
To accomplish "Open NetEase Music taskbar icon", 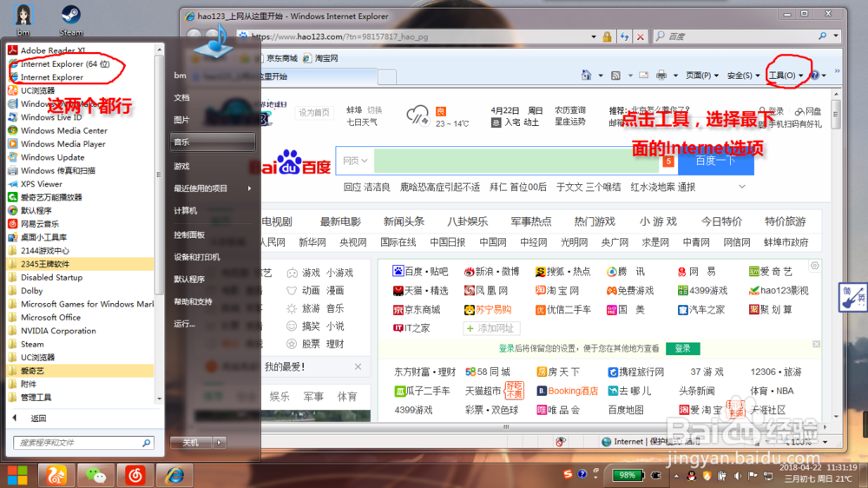I will (135, 475).
